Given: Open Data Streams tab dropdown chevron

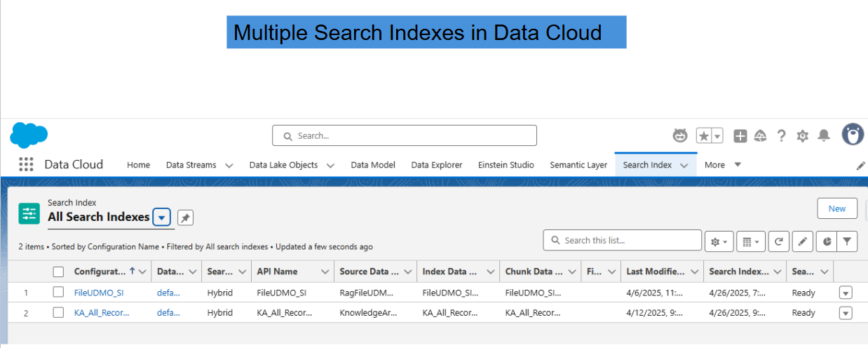Looking at the screenshot, I should pos(229,166).
